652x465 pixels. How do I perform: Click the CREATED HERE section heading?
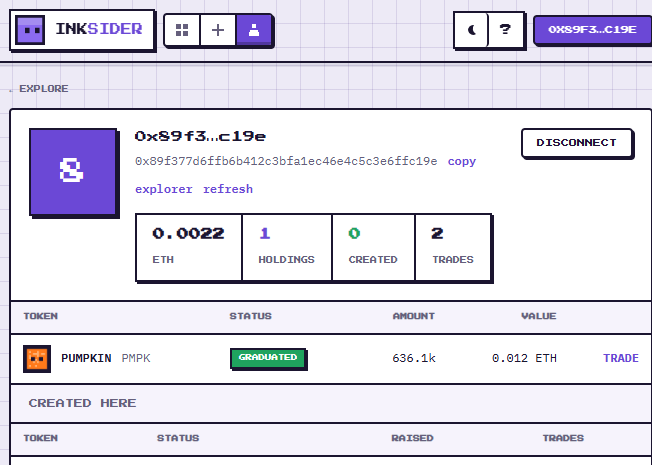click(x=82, y=403)
